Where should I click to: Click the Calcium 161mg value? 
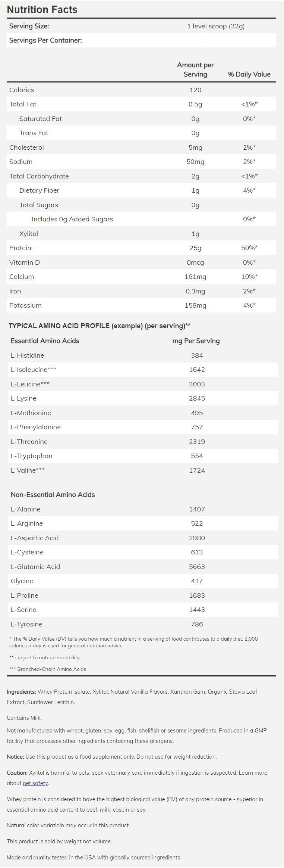196,277
